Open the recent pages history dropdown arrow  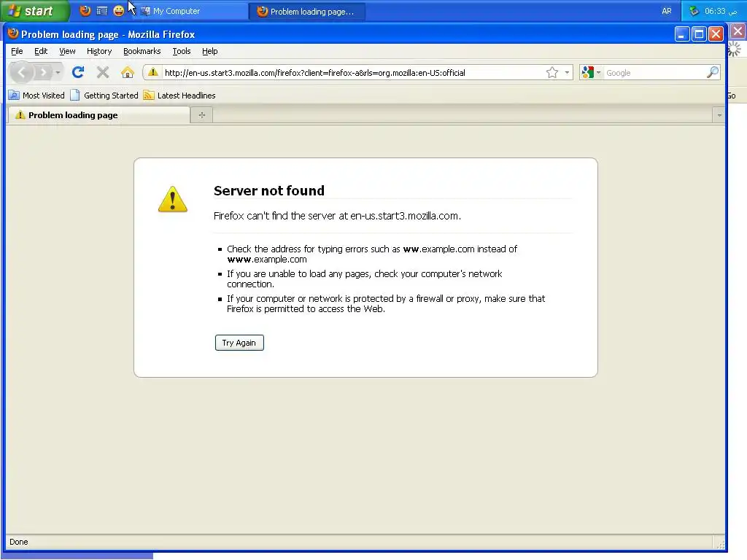[58, 72]
